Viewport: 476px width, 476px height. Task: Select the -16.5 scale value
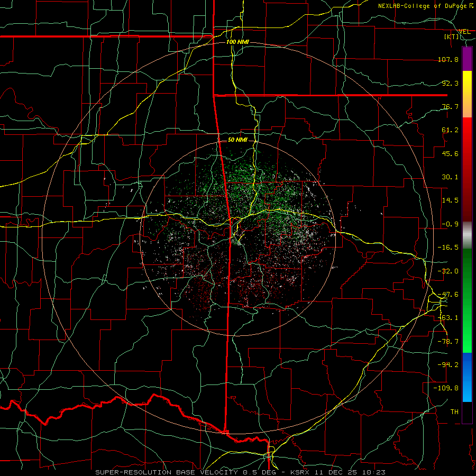(x=448, y=248)
